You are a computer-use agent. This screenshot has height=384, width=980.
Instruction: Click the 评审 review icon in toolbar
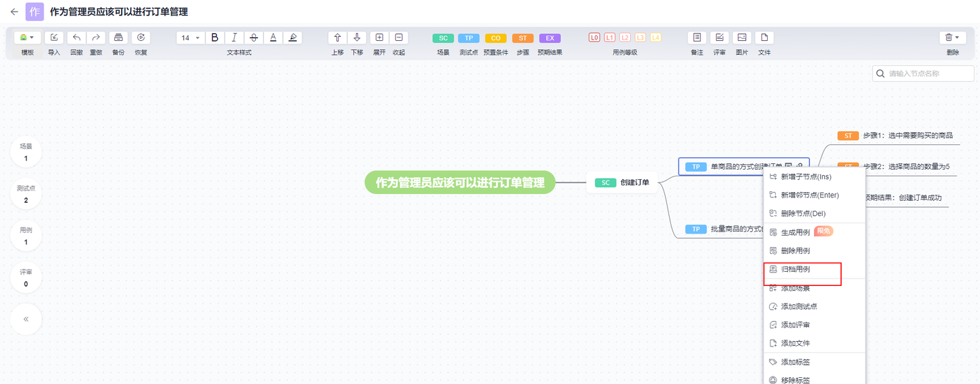[x=719, y=37]
